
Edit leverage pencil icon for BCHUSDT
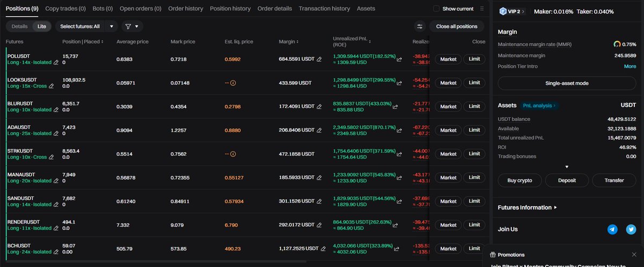pyautogui.click(x=56, y=251)
